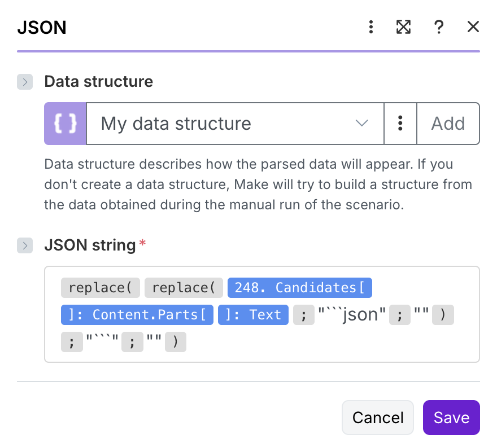Click the JSON title heading
The width and height of the screenshot is (497, 448).
tap(42, 27)
